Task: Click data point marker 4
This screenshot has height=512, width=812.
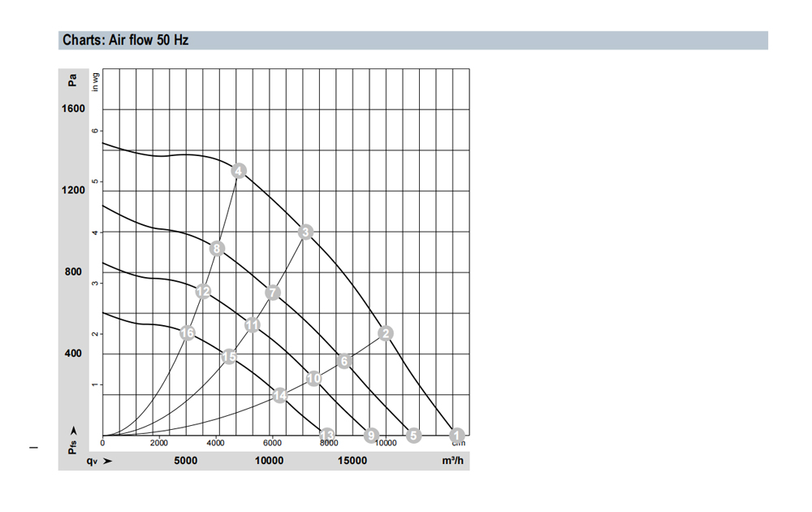Action: [238, 171]
